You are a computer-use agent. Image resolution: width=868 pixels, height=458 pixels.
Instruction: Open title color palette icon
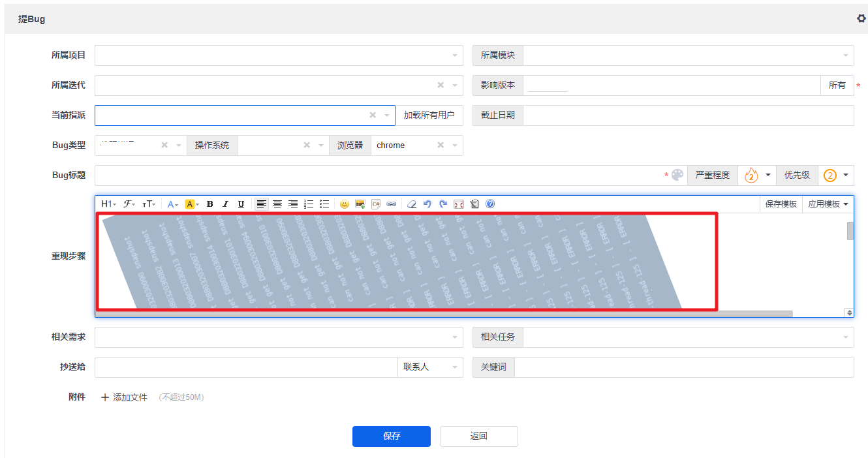677,175
